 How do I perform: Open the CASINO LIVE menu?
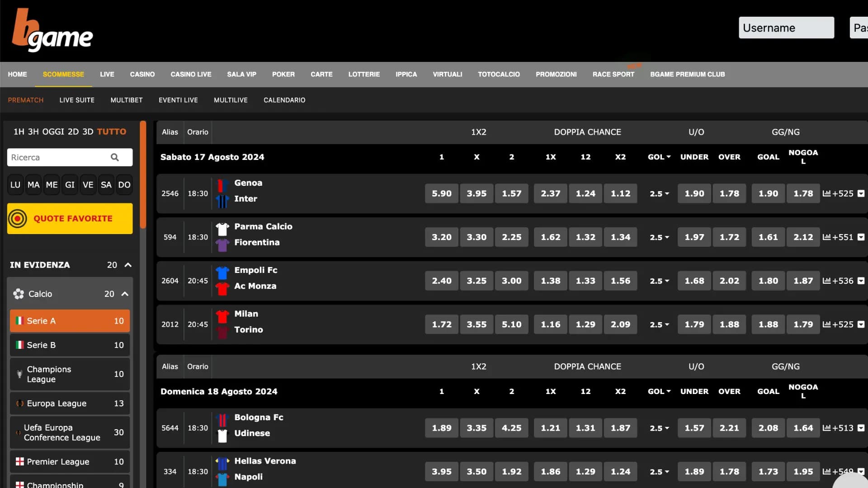point(191,74)
